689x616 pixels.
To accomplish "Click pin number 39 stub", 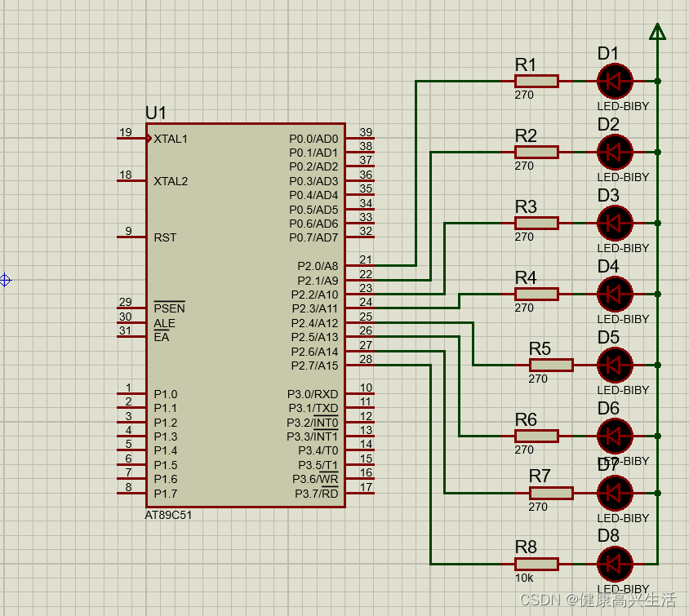I will click(x=360, y=139).
